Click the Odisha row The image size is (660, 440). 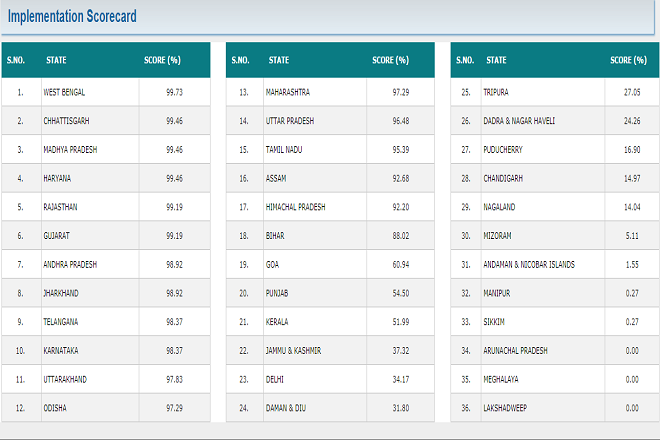click(56, 408)
